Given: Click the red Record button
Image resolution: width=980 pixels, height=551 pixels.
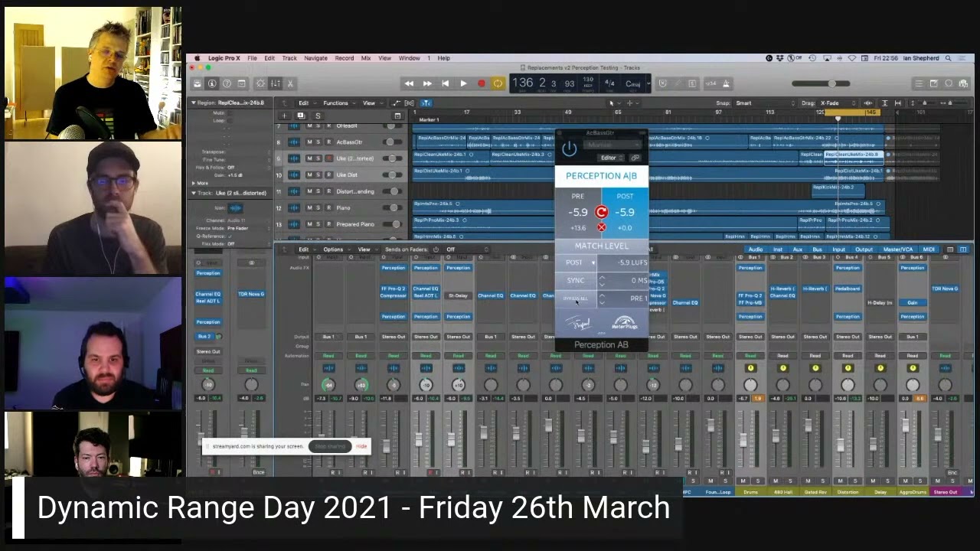Looking at the screenshot, I should coord(481,83).
